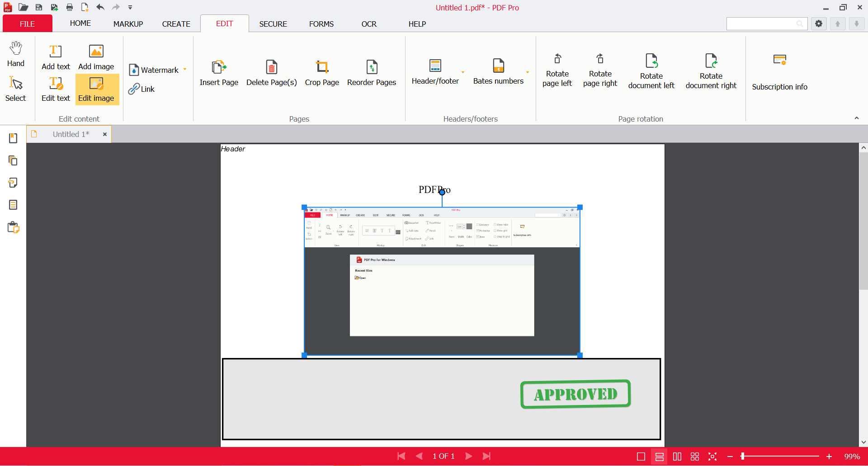
Task: Choose Add text tool
Action: (56, 57)
